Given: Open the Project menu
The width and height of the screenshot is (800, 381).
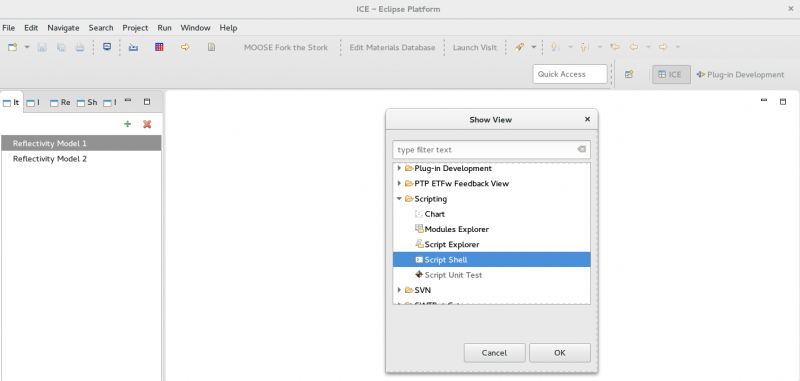Looking at the screenshot, I should tap(135, 28).
